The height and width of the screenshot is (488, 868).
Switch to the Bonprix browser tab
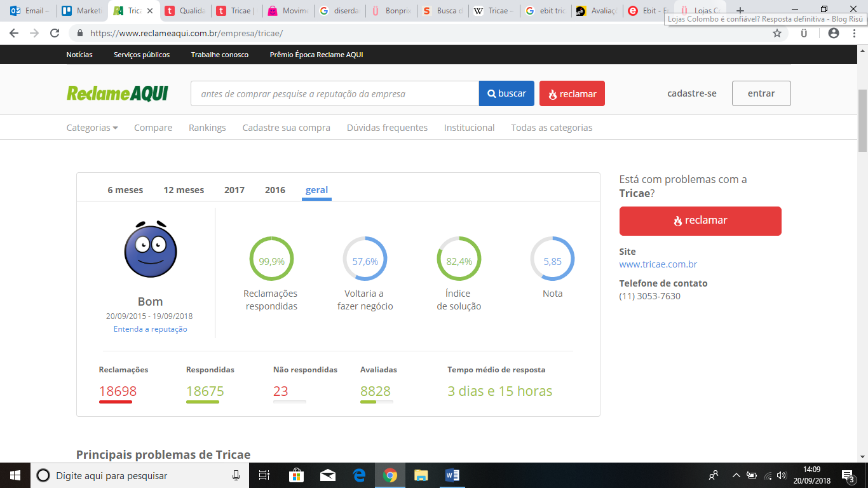[391, 11]
